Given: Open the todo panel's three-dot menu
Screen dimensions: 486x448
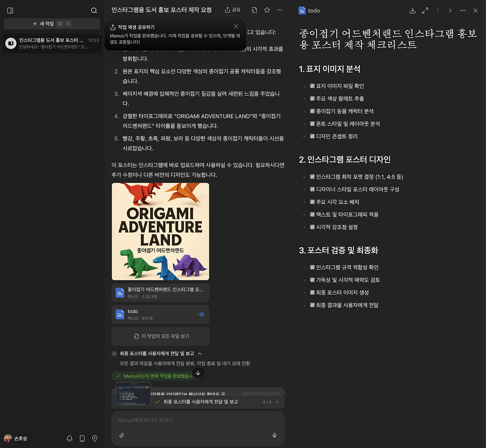Looking at the screenshot, I should click(x=462, y=10).
